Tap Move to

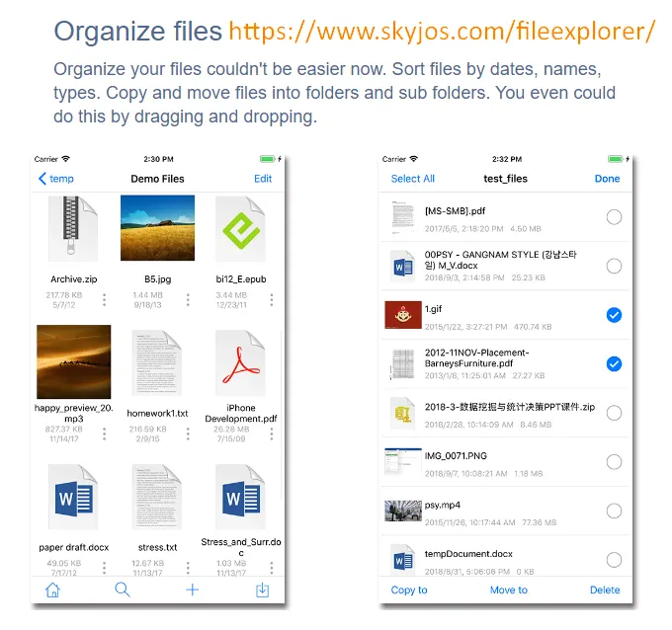tap(509, 590)
